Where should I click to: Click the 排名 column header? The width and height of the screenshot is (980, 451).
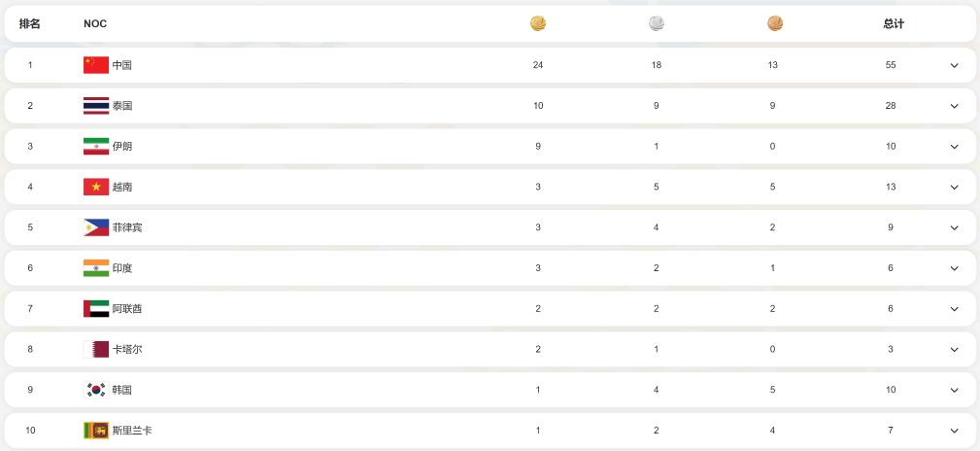(x=30, y=23)
